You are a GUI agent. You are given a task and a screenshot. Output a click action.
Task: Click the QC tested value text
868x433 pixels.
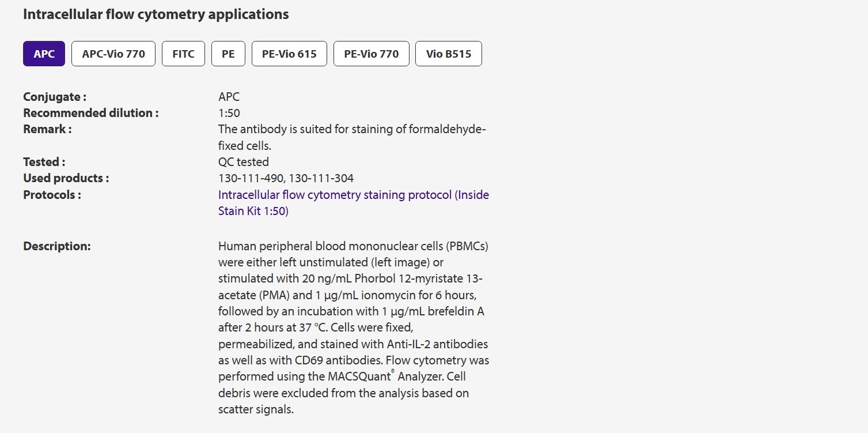click(244, 162)
